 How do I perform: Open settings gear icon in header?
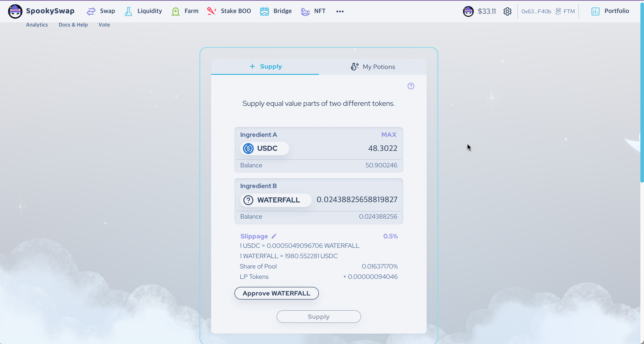(507, 11)
